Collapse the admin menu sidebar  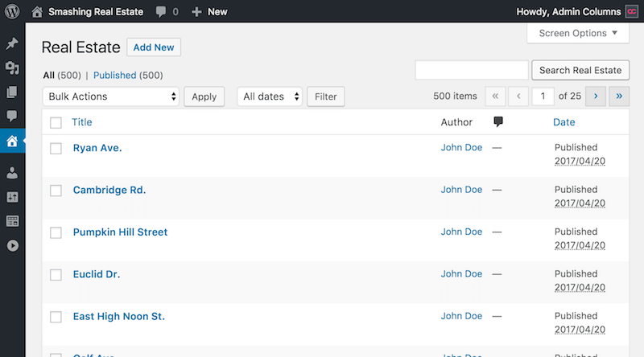click(x=12, y=245)
